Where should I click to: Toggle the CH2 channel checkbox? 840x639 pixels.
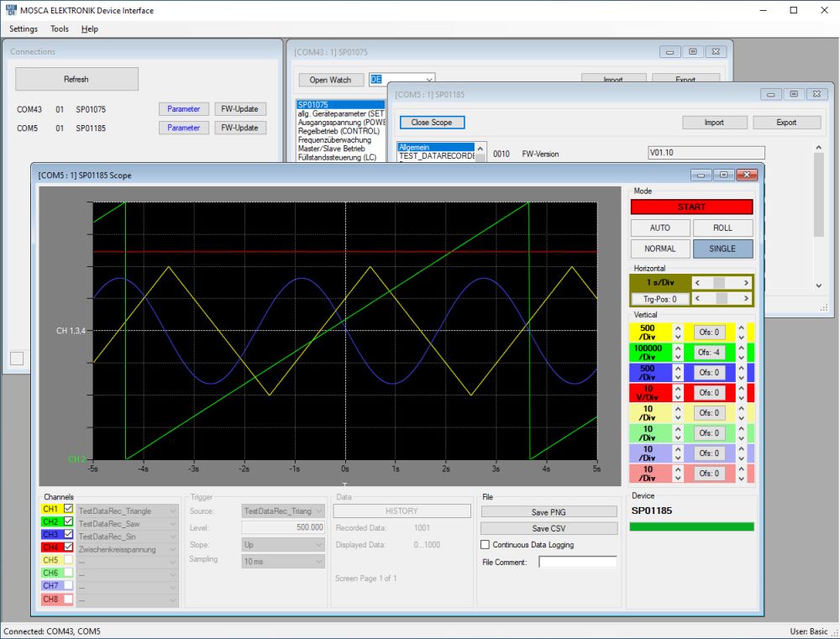[69, 521]
